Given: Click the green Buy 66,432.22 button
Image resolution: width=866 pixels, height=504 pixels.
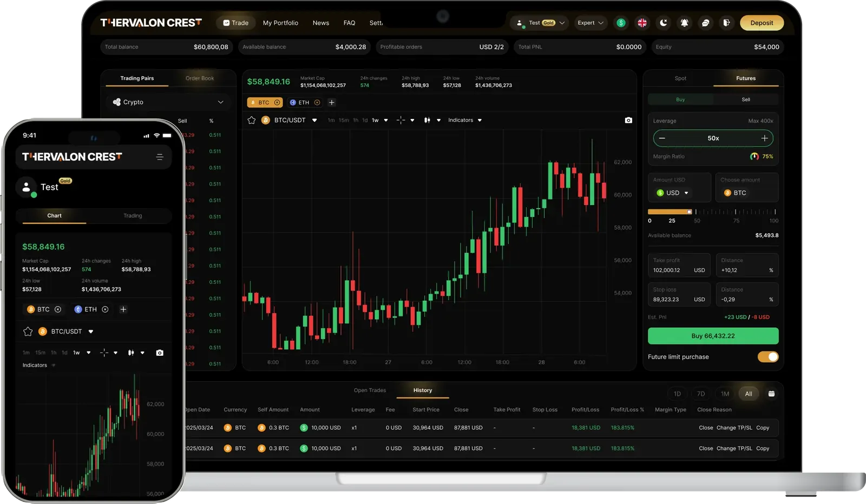Looking at the screenshot, I should click(713, 336).
